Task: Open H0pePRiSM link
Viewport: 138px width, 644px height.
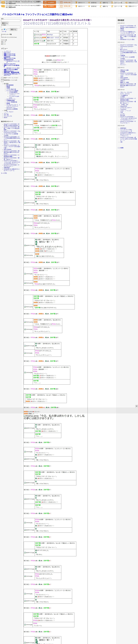Action: 123,106
